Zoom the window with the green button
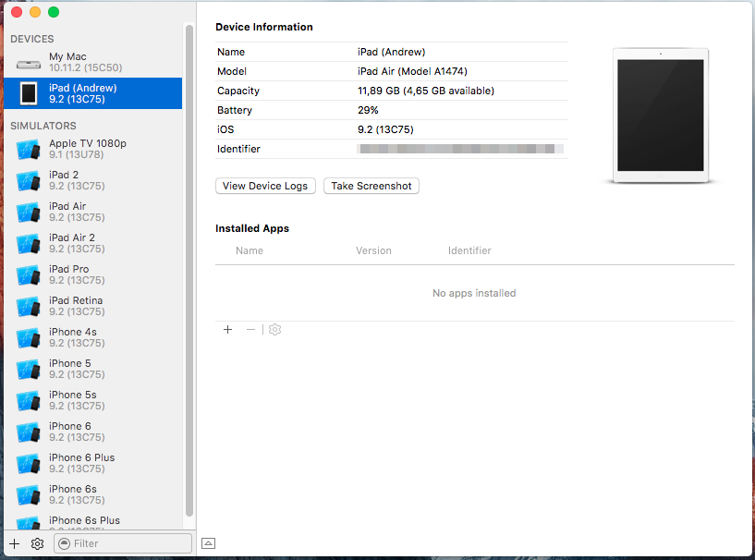755x560 pixels. (x=54, y=12)
